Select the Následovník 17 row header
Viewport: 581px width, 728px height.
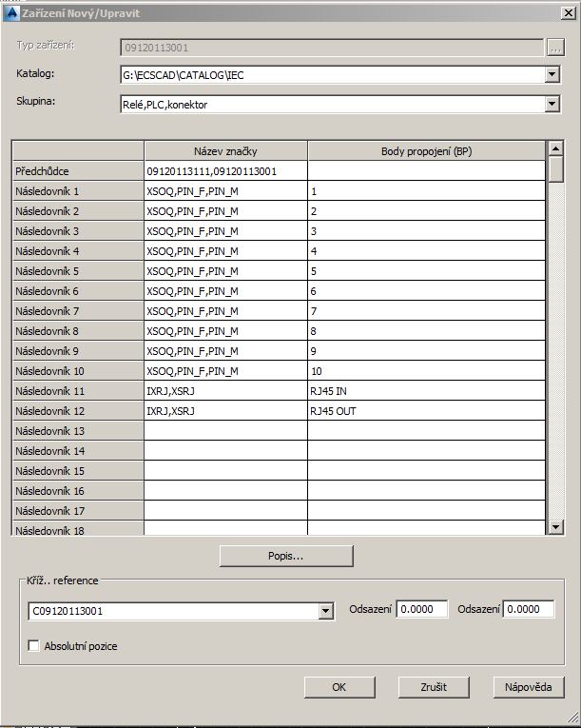click(x=78, y=510)
